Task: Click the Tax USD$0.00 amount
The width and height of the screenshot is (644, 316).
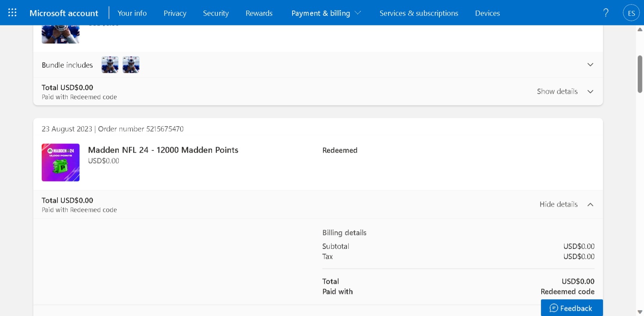Action: pyautogui.click(x=579, y=257)
